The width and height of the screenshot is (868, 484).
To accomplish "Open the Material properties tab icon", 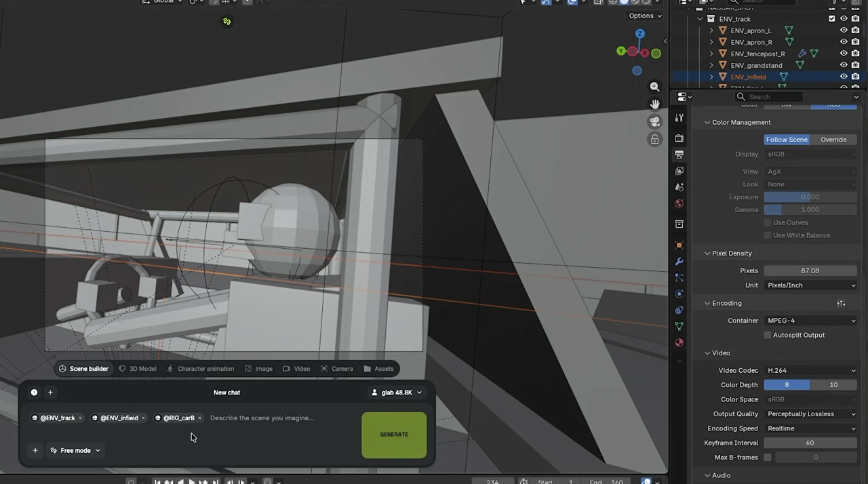I will [x=679, y=342].
